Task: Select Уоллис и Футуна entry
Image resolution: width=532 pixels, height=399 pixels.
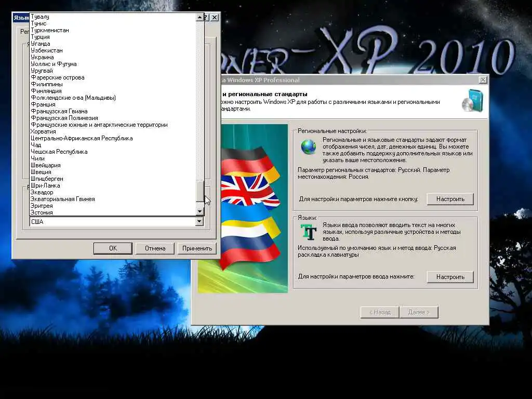Action: pyautogui.click(x=113, y=64)
